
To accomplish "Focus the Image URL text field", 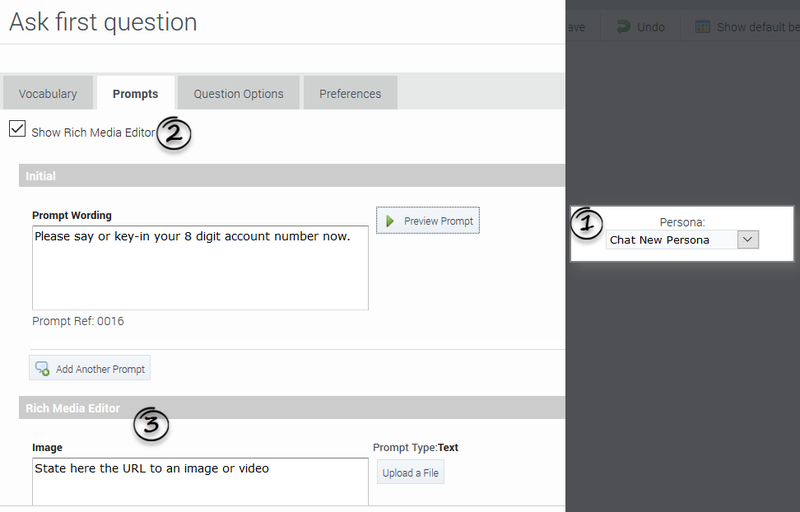I will pos(200,482).
